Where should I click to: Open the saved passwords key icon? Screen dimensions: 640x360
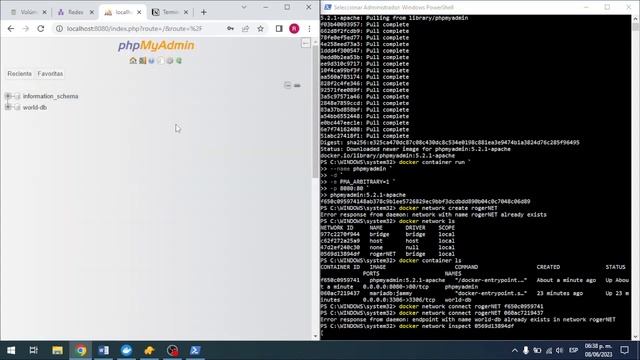(230, 29)
